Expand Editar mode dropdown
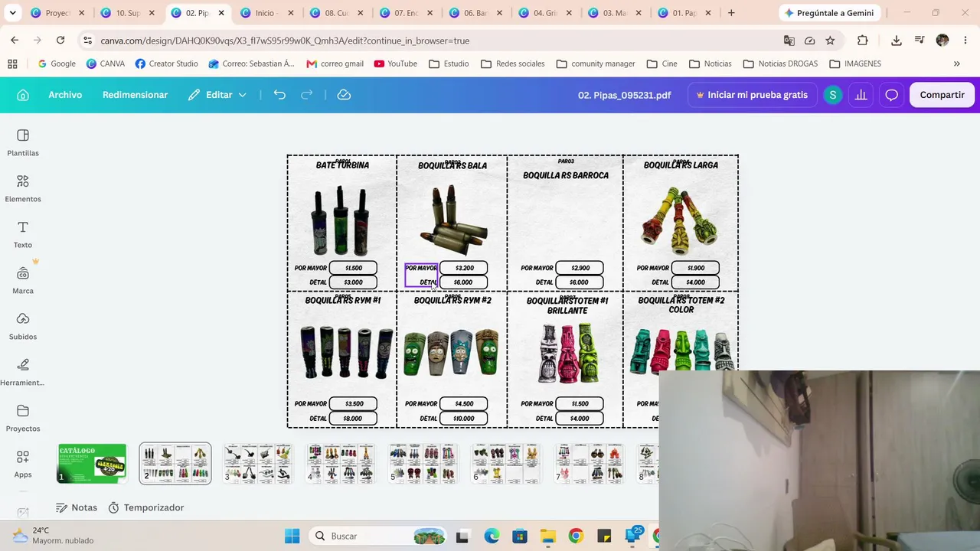 coord(217,95)
